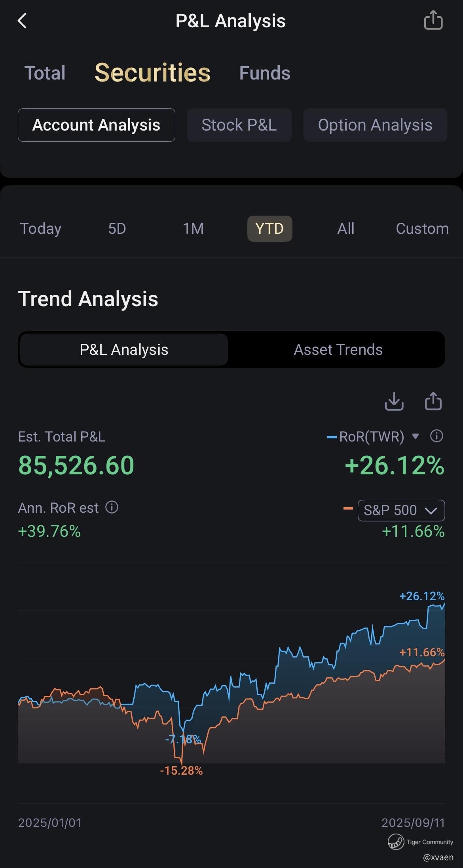Tap the share icon in header

click(433, 20)
